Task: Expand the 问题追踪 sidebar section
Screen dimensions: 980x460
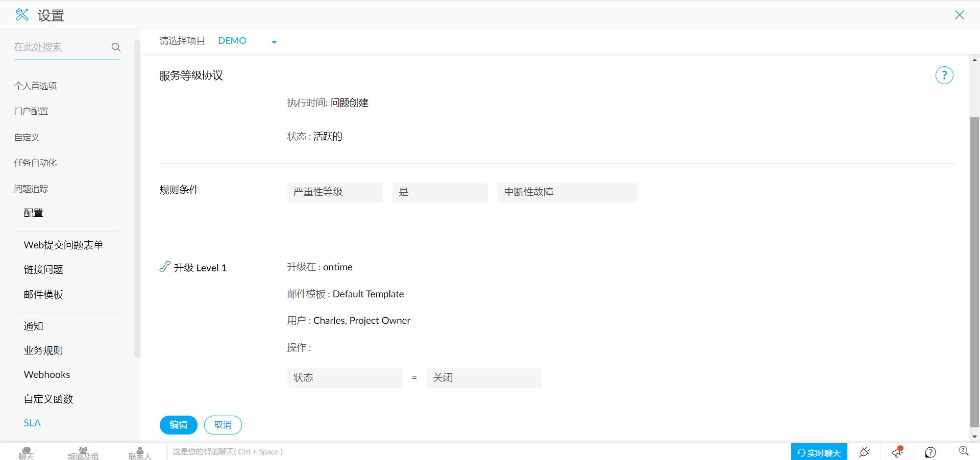Action: (x=31, y=189)
